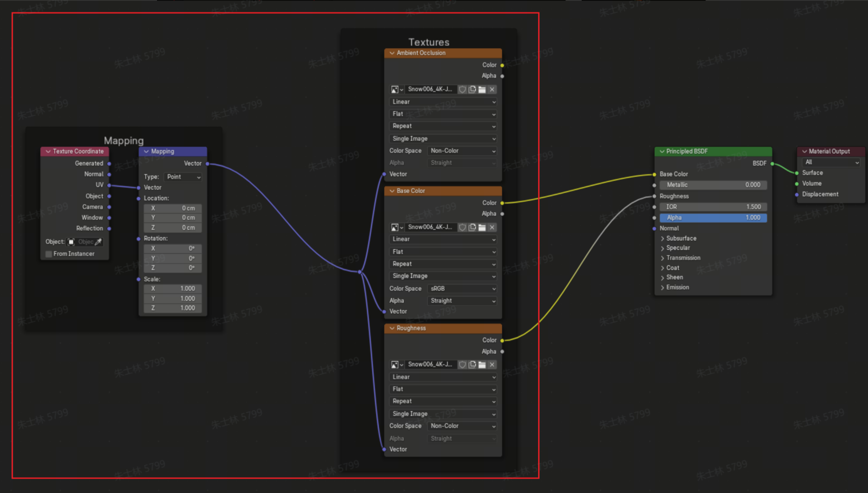This screenshot has height=493, width=868.
Task: Duplicate image datablock in Ambient Occlusion node
Action: (x=472, y=90)
